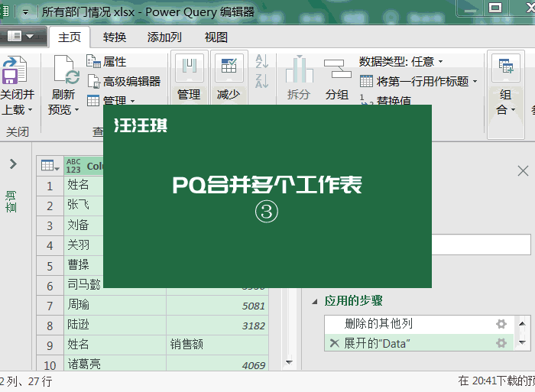Screen dimensions: 535x392
Task: Open settings gear for 删除的其他列 step
Action: (501, 324)
